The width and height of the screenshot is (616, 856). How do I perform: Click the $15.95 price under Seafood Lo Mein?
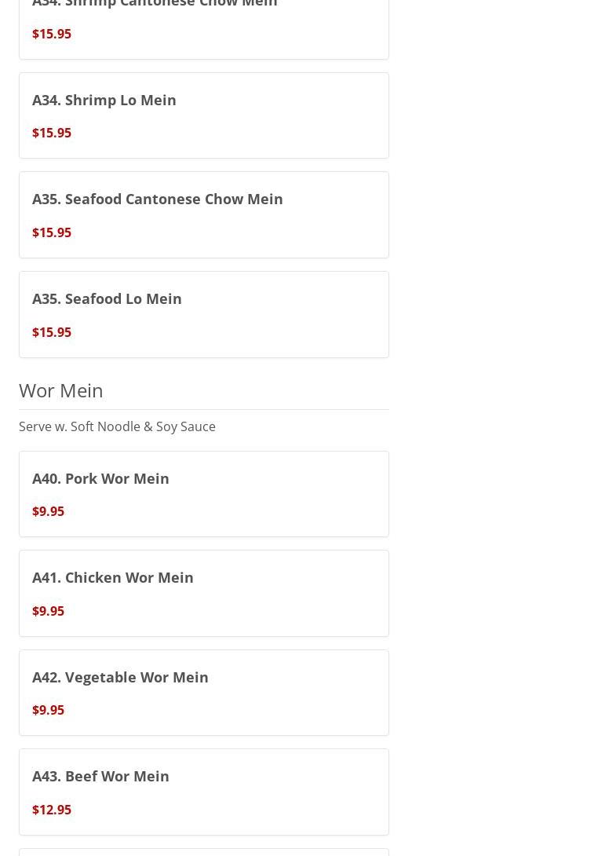(x=52, y=332)
